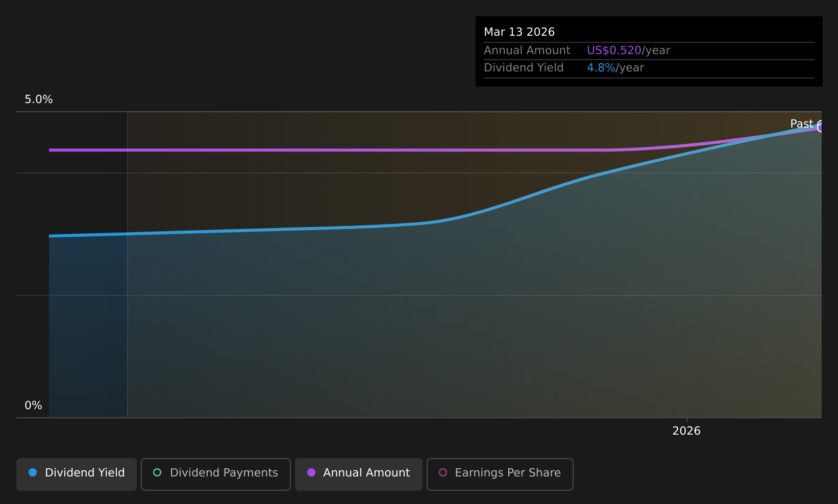Toggle the Dividend Yield series
This screenshot has height=504, width=838.
[x=77, y=474]
